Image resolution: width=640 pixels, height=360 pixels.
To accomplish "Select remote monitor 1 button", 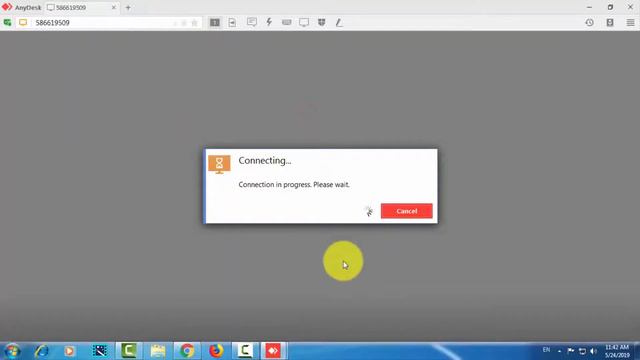I will [215, 23].
